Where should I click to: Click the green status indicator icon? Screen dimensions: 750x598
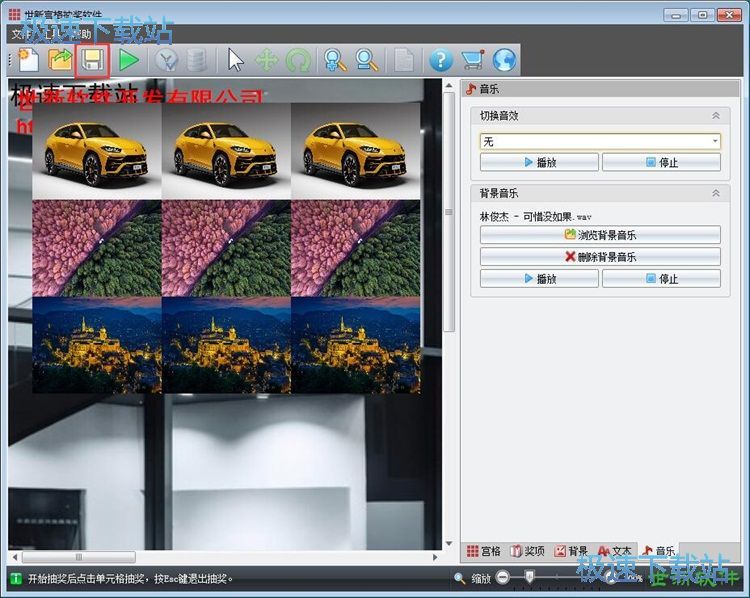click(x=16, y=579)
